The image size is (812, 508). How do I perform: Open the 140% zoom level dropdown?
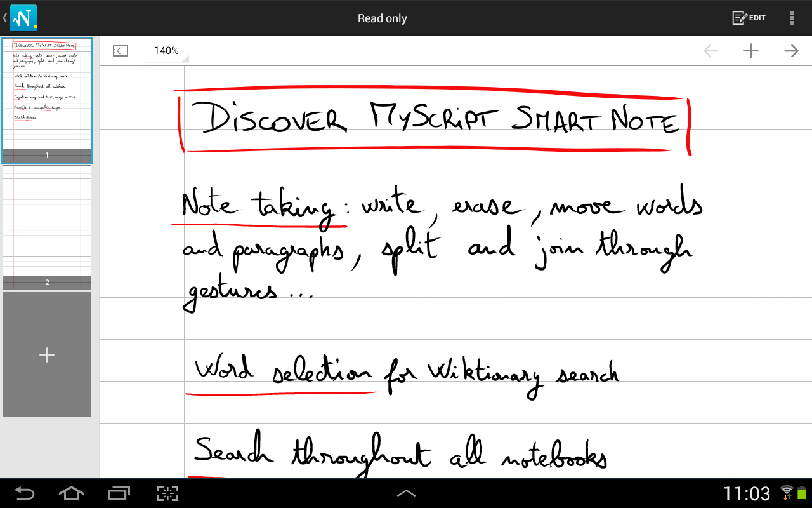pos(168,51)
